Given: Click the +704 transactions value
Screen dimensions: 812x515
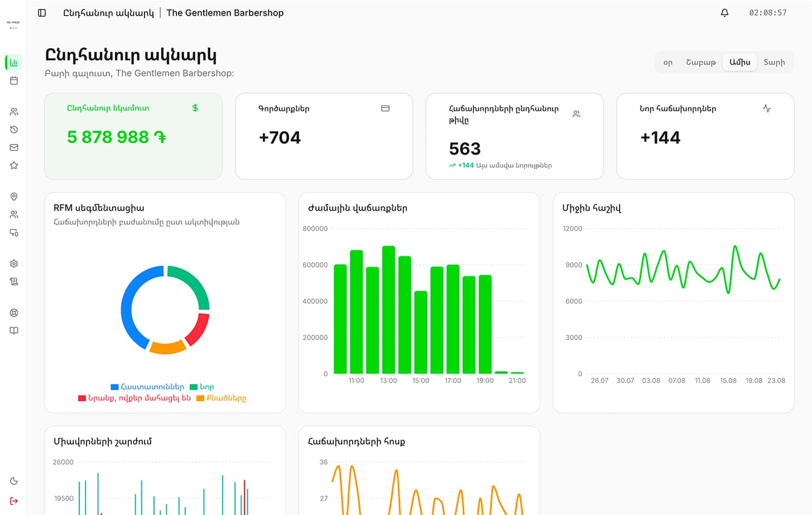Looking at the screenshot, I should [280, 137].
